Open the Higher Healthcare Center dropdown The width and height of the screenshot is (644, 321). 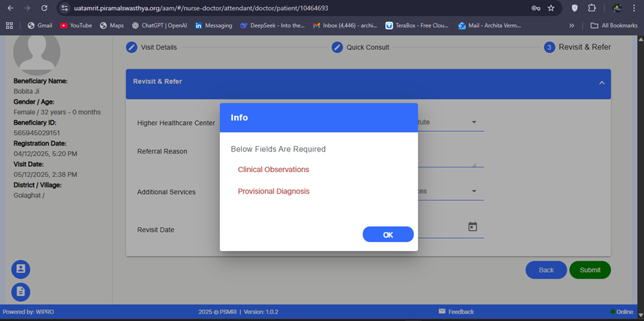click(x=473, y=122)
